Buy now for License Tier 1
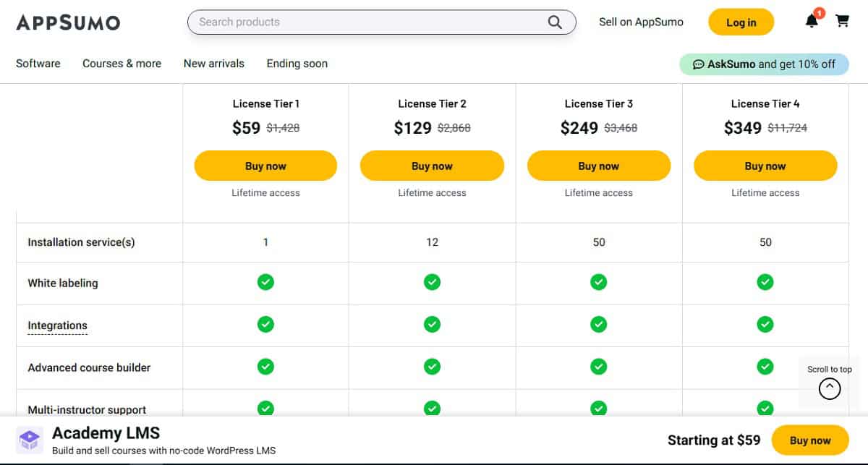 (x=265, y=166)
